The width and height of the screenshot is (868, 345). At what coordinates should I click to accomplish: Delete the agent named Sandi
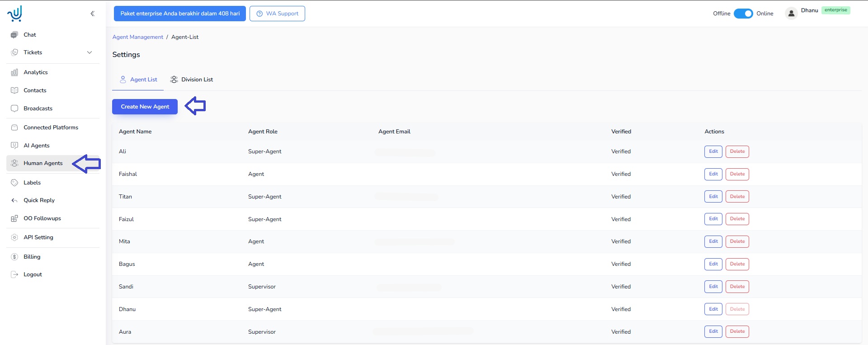737,287
